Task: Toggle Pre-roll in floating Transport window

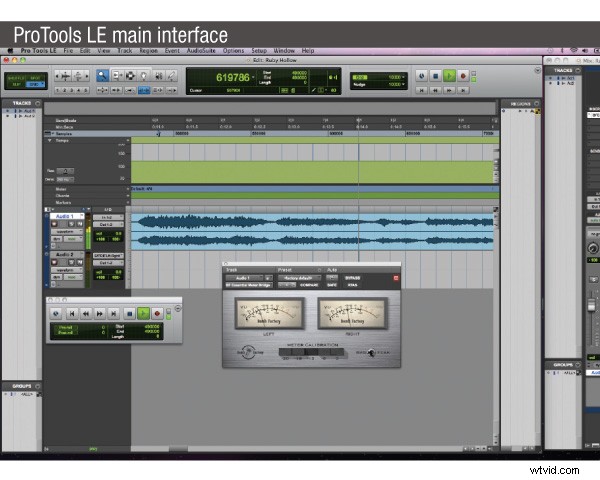Action: coord(65,327)
